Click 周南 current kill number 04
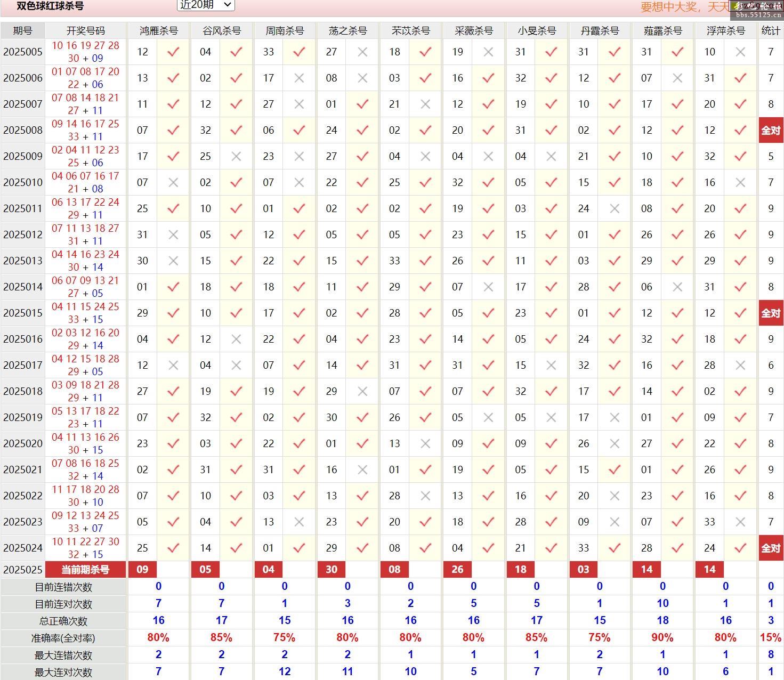 [269, 570]
